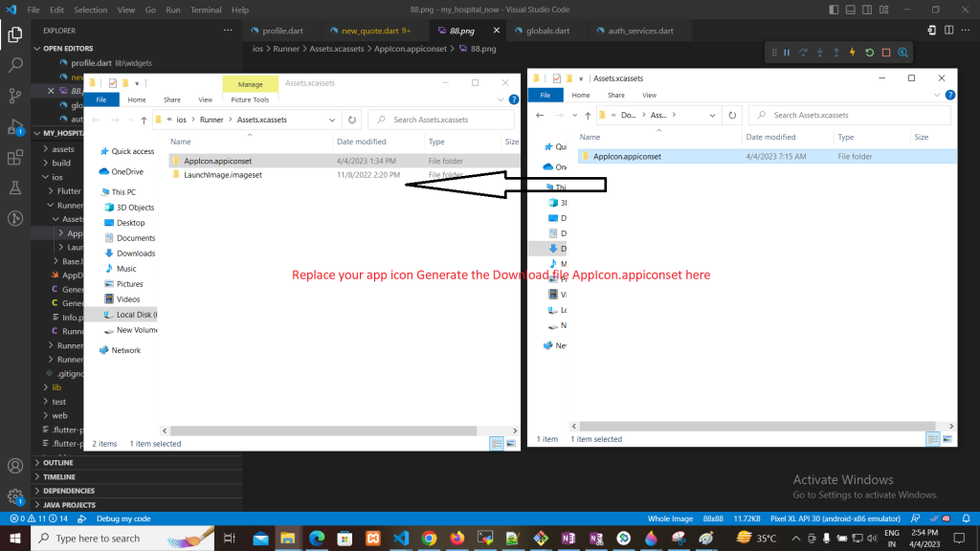
Task: Open the Extensions view in activity bar
Action: click(x=15, y=158)
